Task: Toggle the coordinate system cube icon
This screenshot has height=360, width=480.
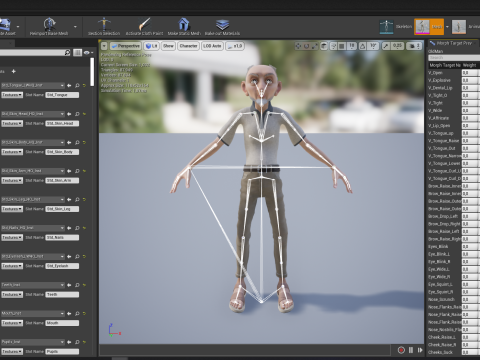Action: (324, 46)
